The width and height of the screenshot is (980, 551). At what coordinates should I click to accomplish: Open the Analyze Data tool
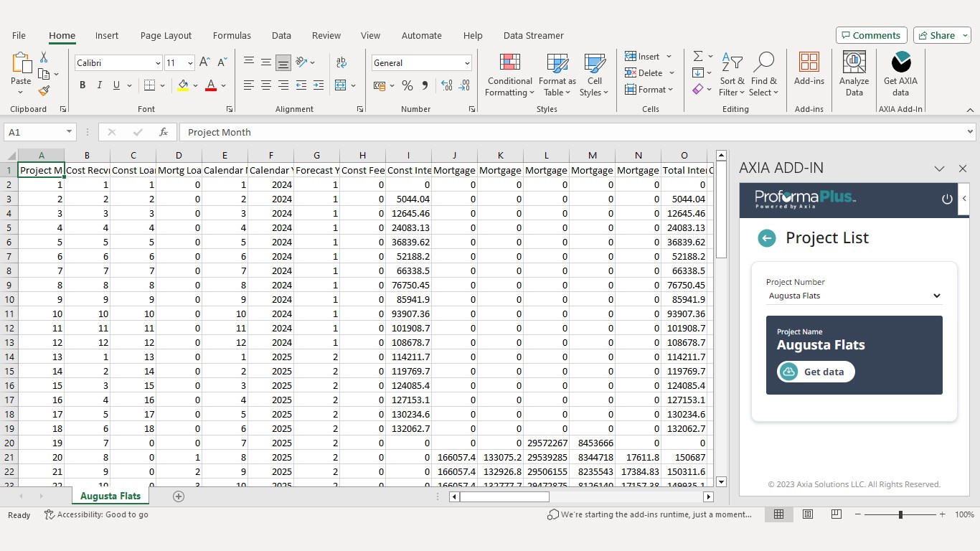click(854, 73)
